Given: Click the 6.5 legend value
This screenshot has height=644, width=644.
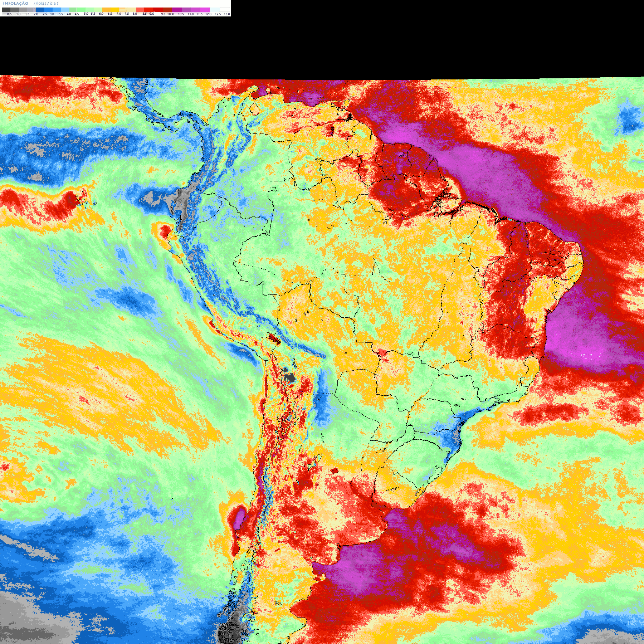Looking at the screenshot, I should pos(110,14).
